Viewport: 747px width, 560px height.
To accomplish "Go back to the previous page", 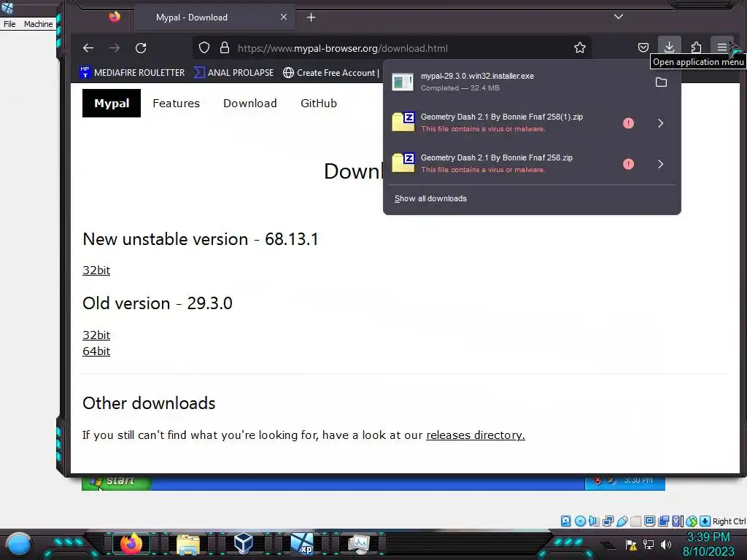I will tap(88, 47).
